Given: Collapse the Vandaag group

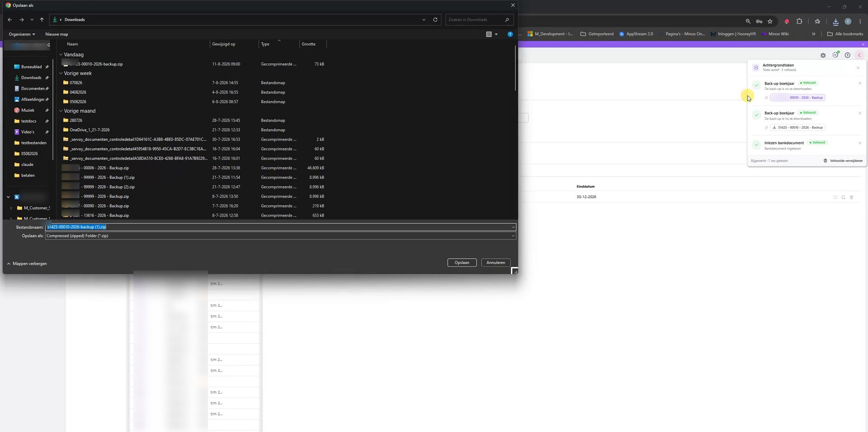Looking at the screenshot, I should tap(61, 55).
